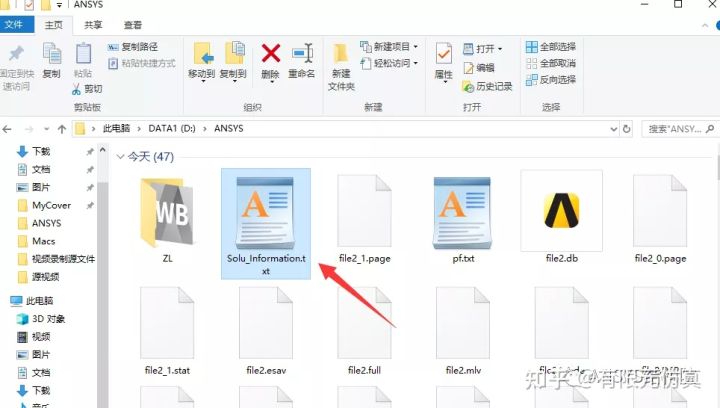Switch to the 共享 ribbon tab
Image resolution: width=720 pixels, height=408 pixels.
(x=93, y=25)
